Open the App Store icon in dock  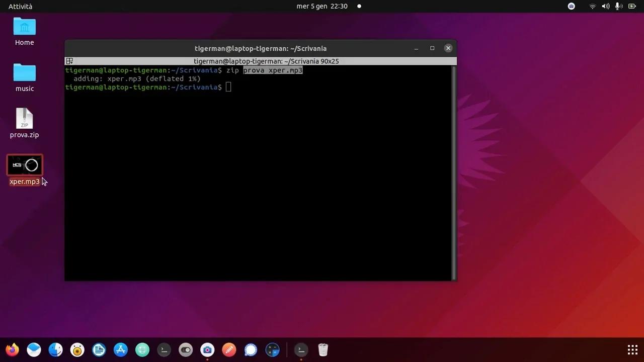pyautogui.click(x=121, y=349)
